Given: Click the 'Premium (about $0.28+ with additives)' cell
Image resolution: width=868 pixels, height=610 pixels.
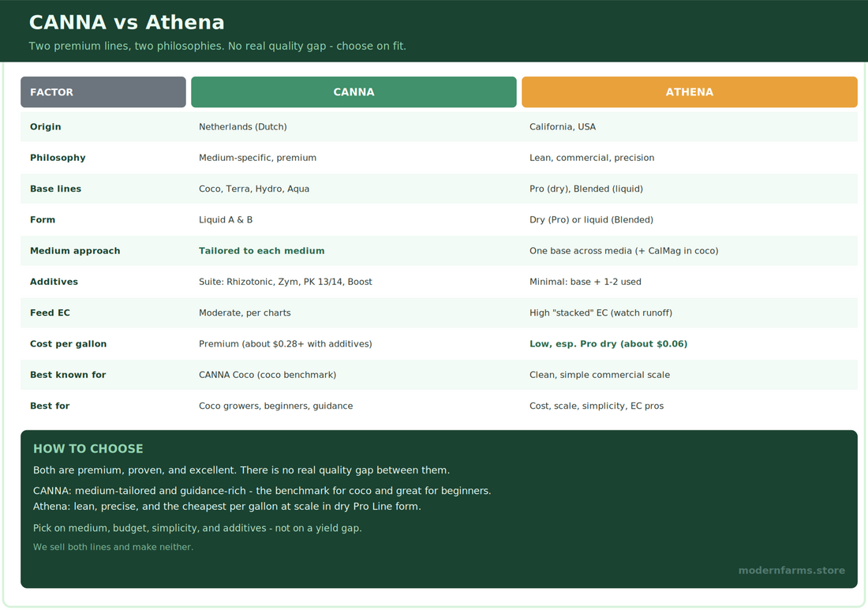Looking at the screenshot, I should 285,344.
